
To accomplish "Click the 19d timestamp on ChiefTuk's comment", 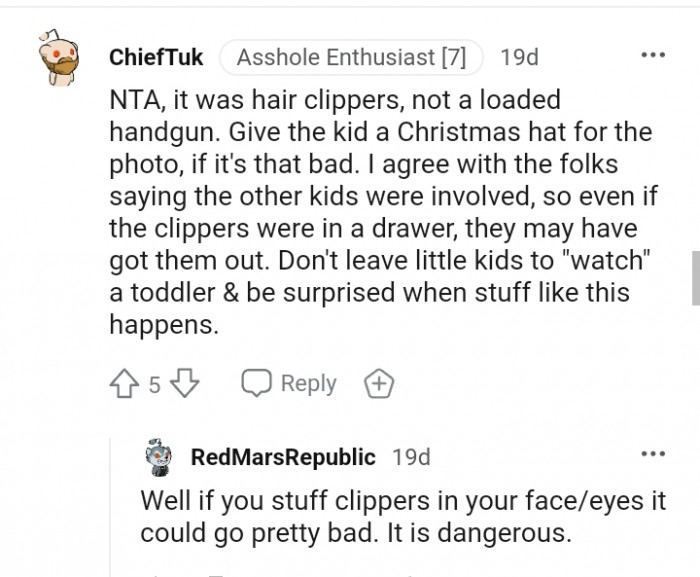I will tap(519, 57).
